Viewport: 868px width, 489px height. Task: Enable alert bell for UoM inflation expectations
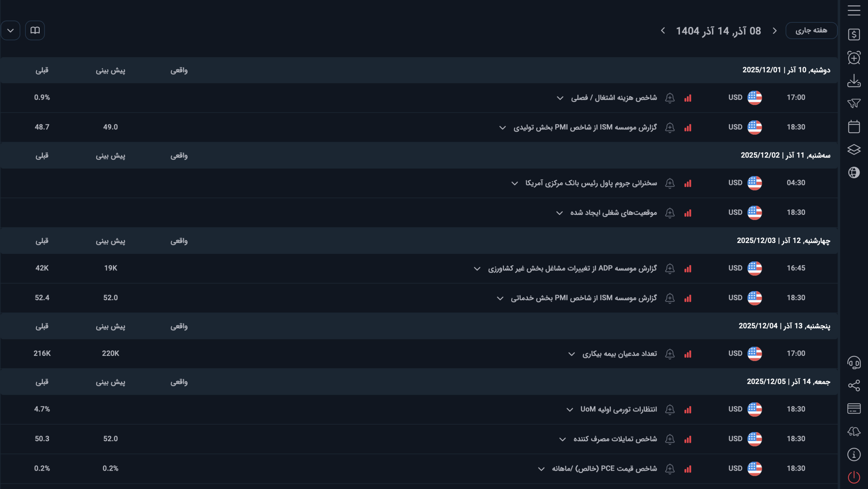(670, 409)
